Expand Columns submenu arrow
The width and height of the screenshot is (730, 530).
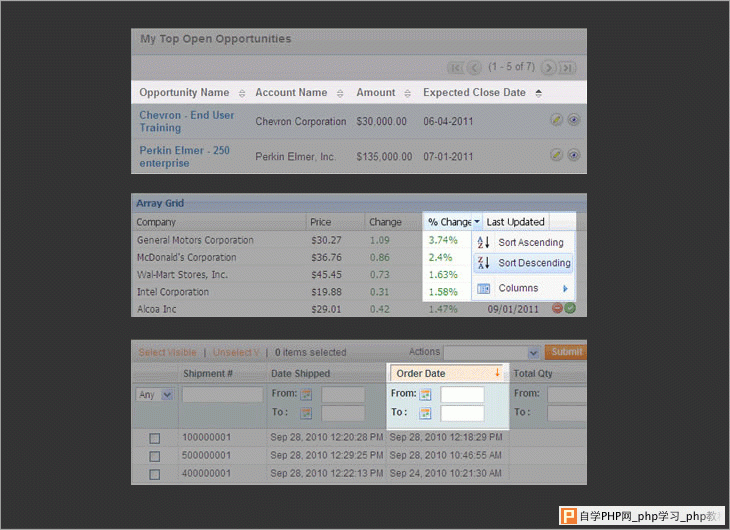565,288
